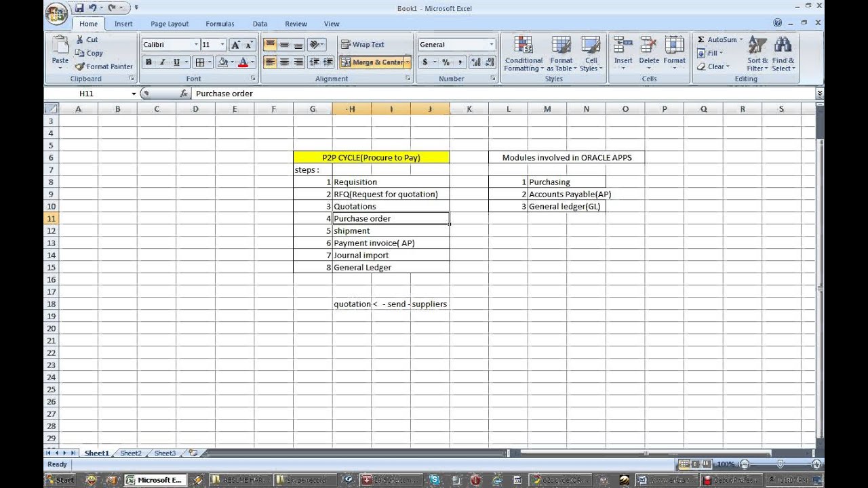Decrease decimal places
This screenshot has height=488, width=868.
(490, 62)
